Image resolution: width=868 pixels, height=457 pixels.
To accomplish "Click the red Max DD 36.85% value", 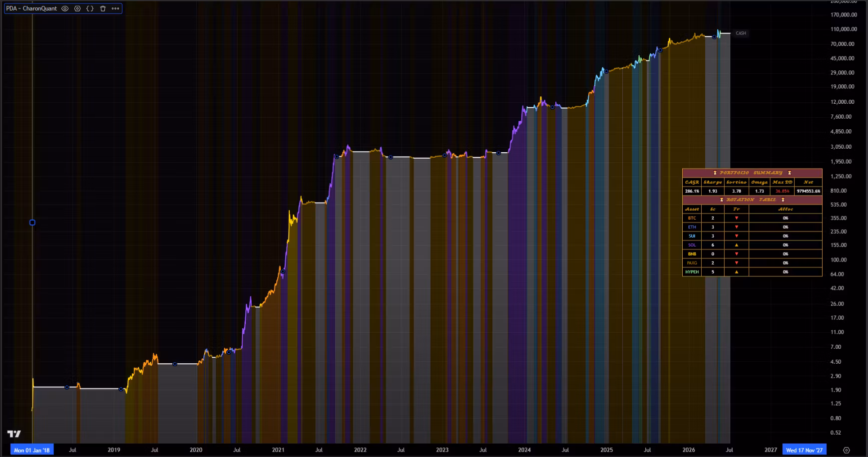I will tap(782, 191).
